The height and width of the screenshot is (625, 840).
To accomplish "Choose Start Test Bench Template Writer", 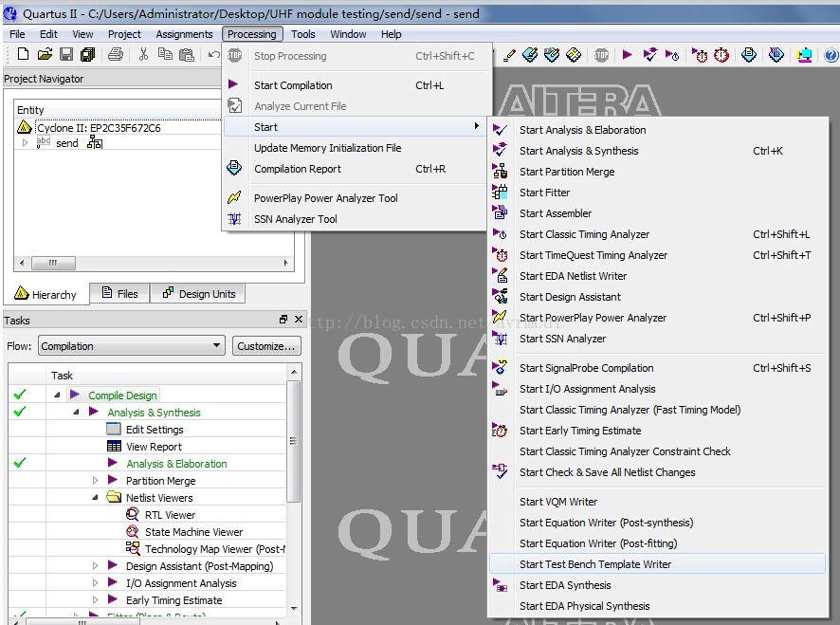I will [x=657, y=564].
